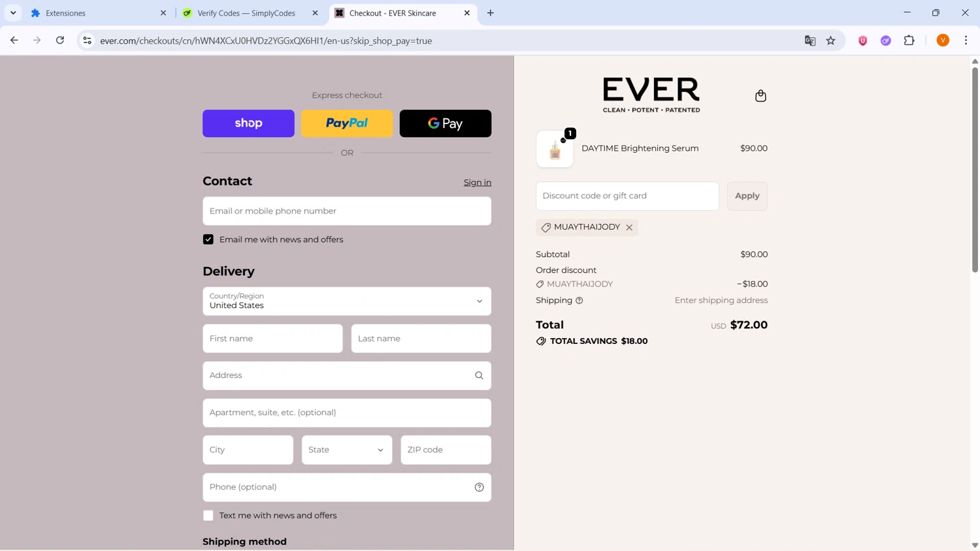The height and width of the screenshot is (551, 980).
Task: Open the tab search dropdown arrow
Action: click(13, 13)
